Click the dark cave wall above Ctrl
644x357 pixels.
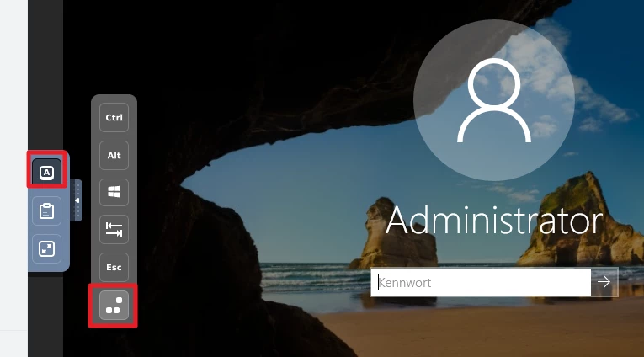114,51
